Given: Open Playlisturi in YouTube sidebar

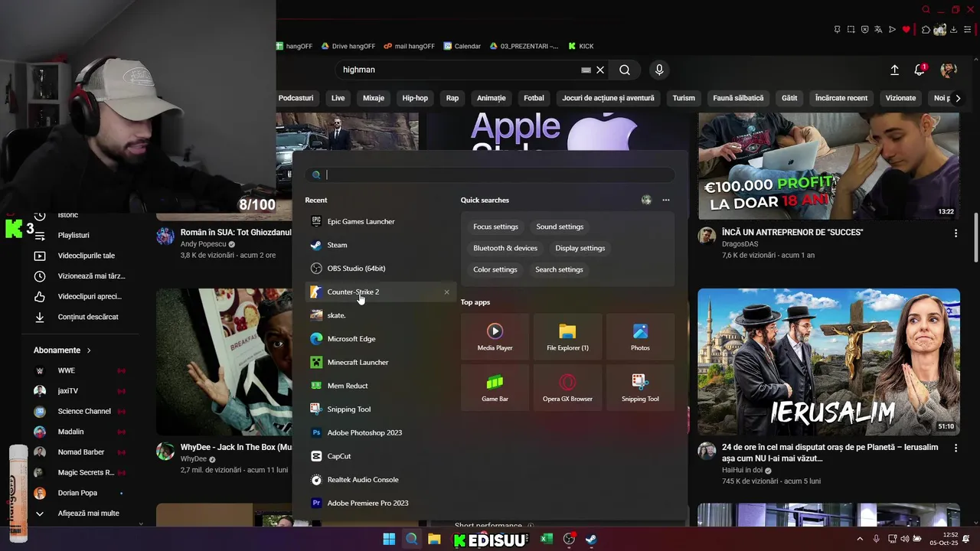Looking at the screenshot, I should [73, 235].
